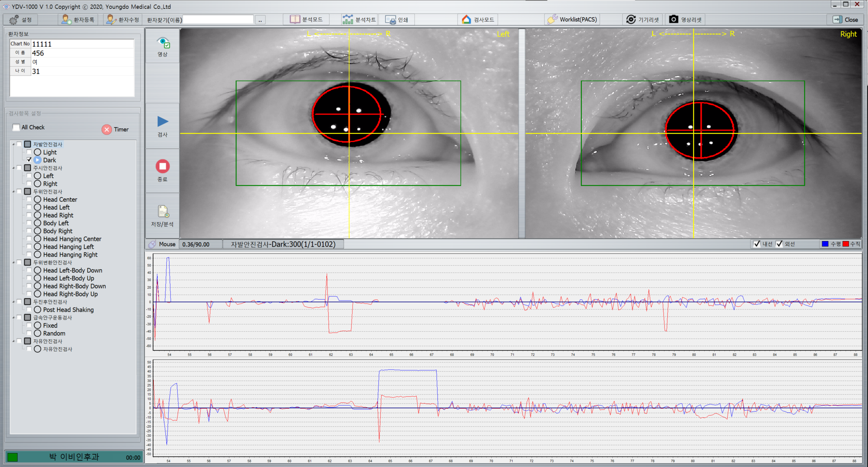
Task: Collapse the 두위변환안진검사 tree group
Action: point(14,262)
